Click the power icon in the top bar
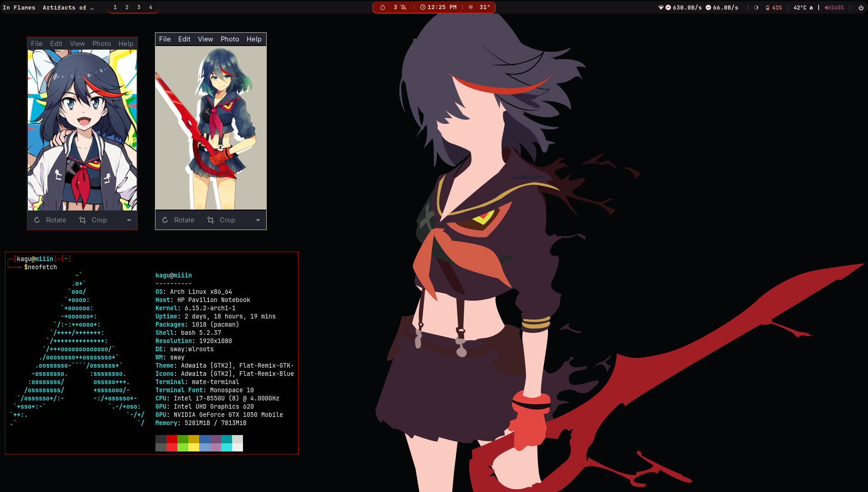The width and height of the screenshot is (868, 492). pos(861,7)
